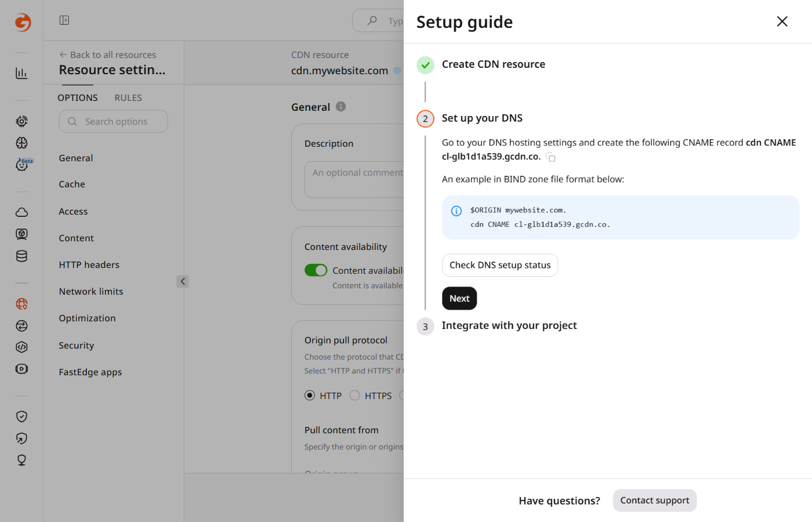Click the Pull content from heading
The image size is (812, 522).
[x=341, y=430]
